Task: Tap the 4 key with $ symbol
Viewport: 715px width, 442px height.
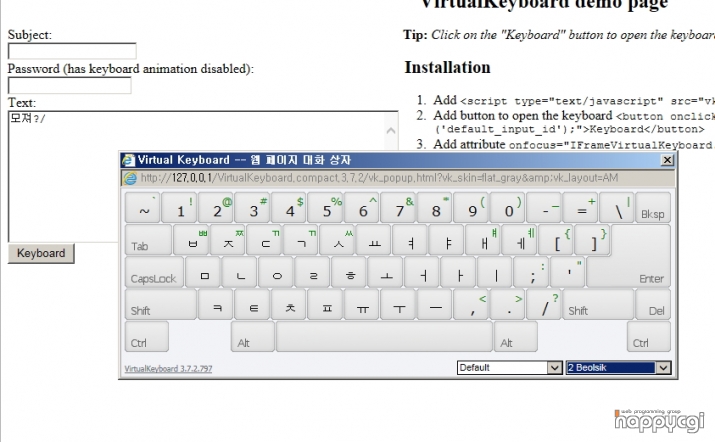Action: 289,208
